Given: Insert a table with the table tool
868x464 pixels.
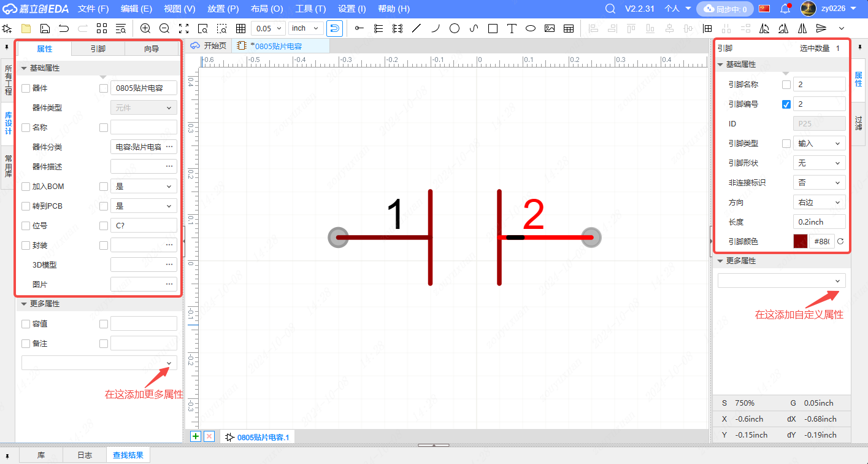Looking at the screenshot, I should point(569,29).
